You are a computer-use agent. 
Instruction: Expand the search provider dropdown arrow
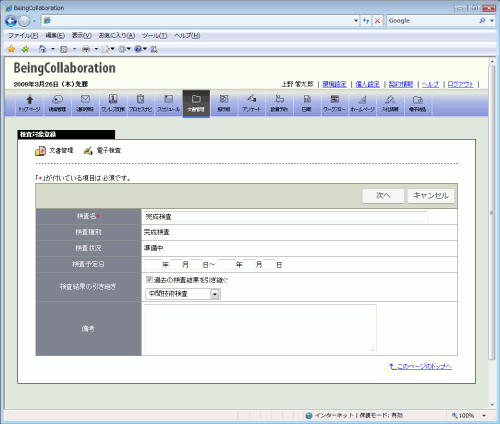492,21
